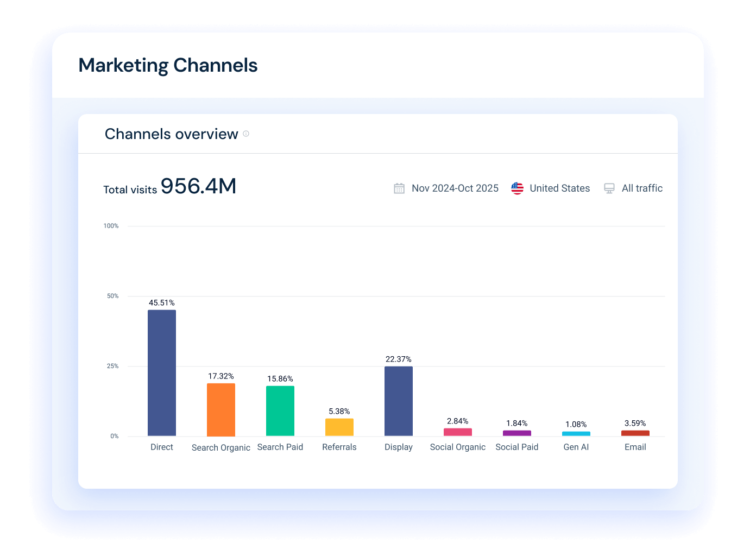
Task: Click the device monitor icon beside All traffic
Action: click(609, 188)
